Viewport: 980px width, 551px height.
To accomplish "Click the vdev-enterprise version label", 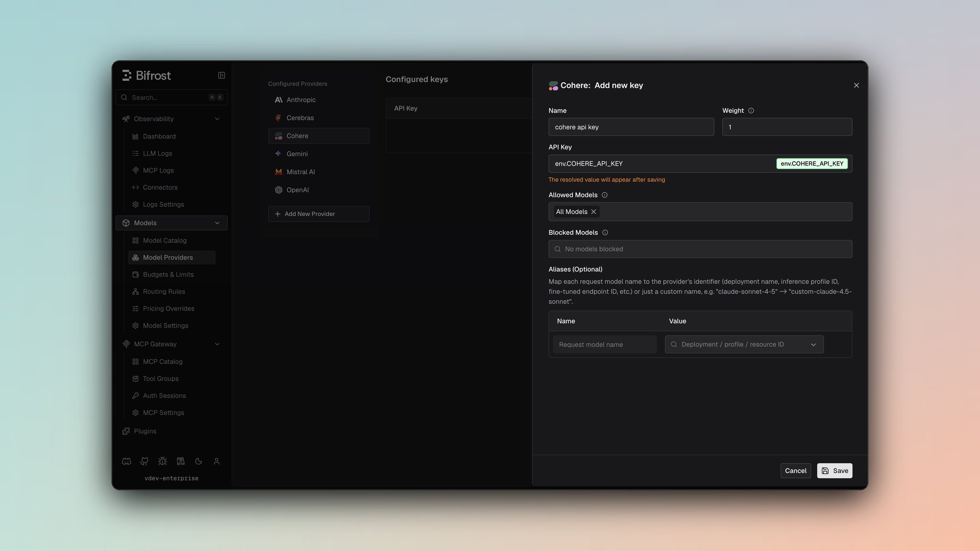I will 171,478.
